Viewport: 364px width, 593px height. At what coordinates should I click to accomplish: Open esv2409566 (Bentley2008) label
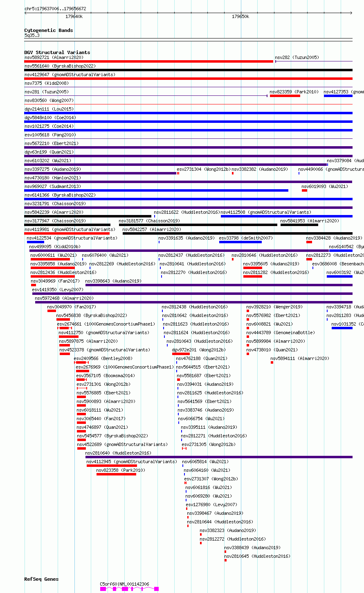pos(103,359)
